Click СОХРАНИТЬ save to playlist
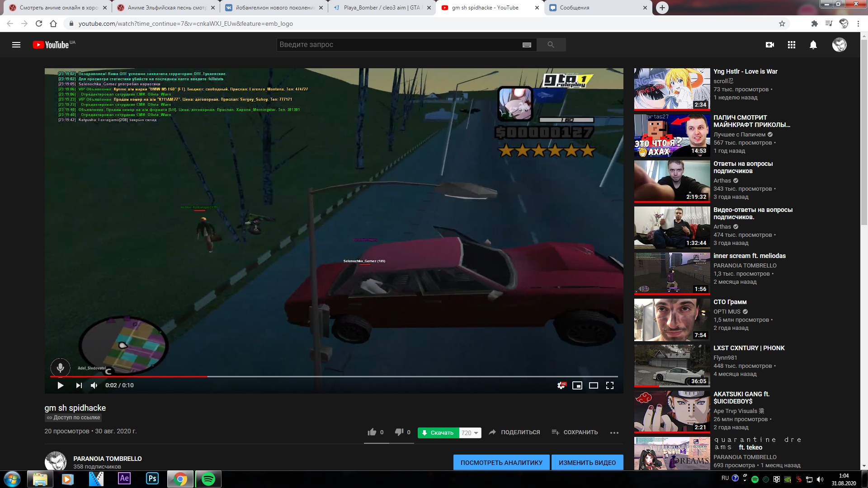Viewport: 868px width, 488px height. [575, 432]
